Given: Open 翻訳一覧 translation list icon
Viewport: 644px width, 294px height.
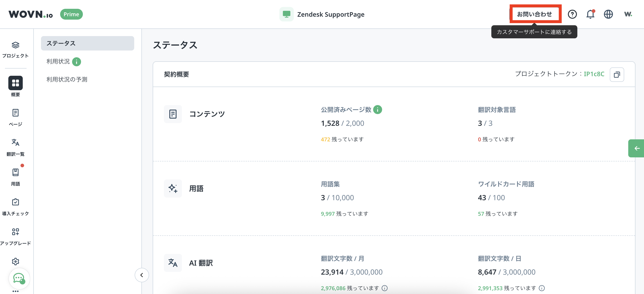Looking at the screenshot, I should 15,142.
